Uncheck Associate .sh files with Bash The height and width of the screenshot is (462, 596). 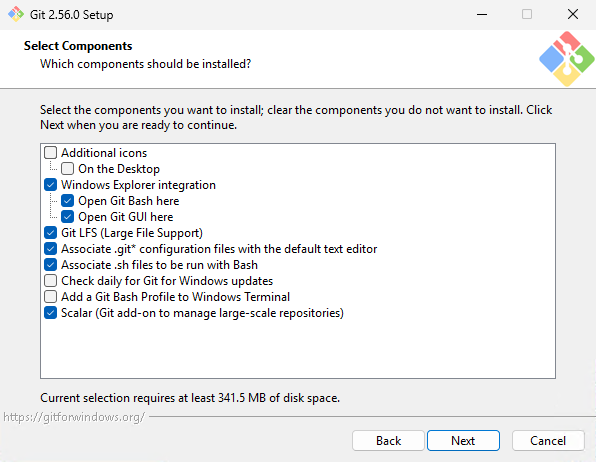51,264
